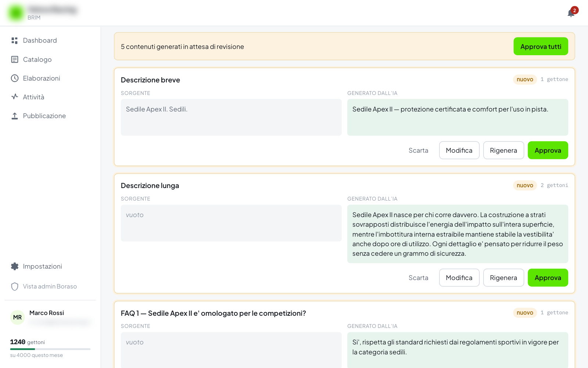This screenshot has width=588, height=368.
Task: Edit the Descrizione lunga content
Action: (459, 277)
